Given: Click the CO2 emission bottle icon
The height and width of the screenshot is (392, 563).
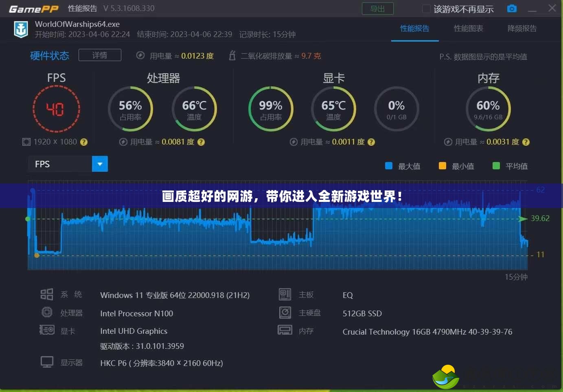Looking at the screenshot, I should [x=232, y=55].
